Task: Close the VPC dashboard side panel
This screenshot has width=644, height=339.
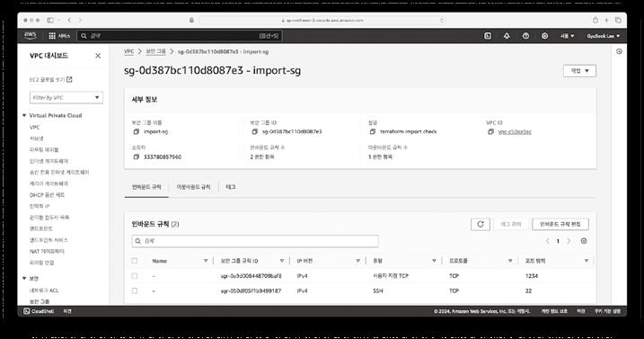Action: coord(98,56)
